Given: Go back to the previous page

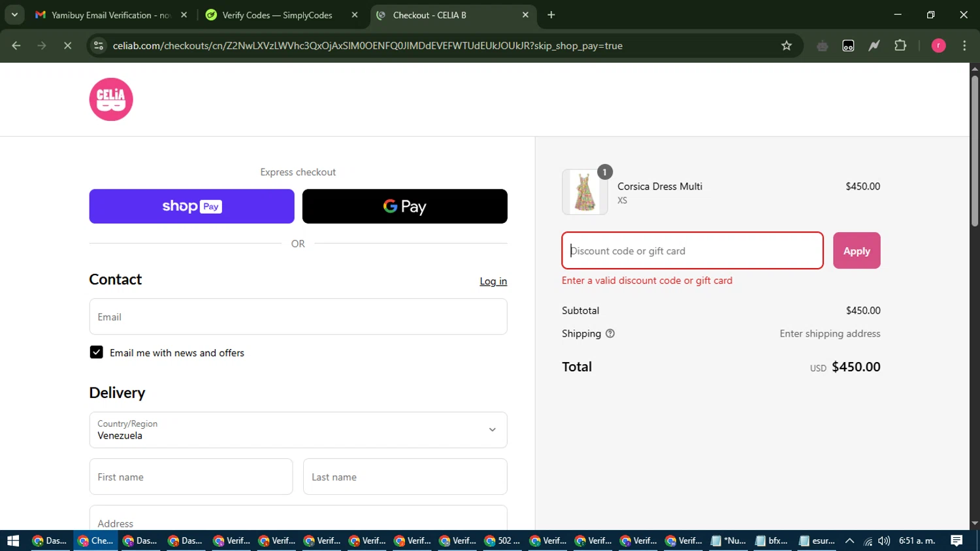Looking at the screenshot, I should tap(16, 46).
